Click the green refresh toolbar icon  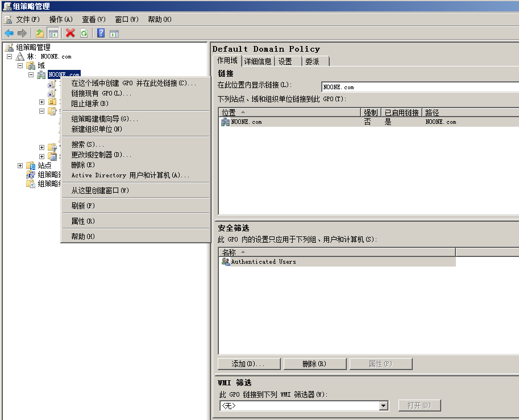click(84, 33)
